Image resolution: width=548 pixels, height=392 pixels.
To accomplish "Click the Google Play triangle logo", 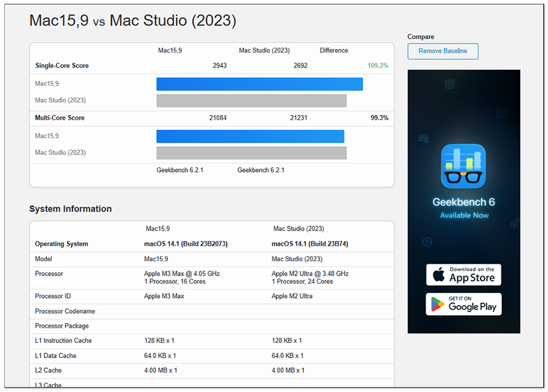I will pos(437,304).
